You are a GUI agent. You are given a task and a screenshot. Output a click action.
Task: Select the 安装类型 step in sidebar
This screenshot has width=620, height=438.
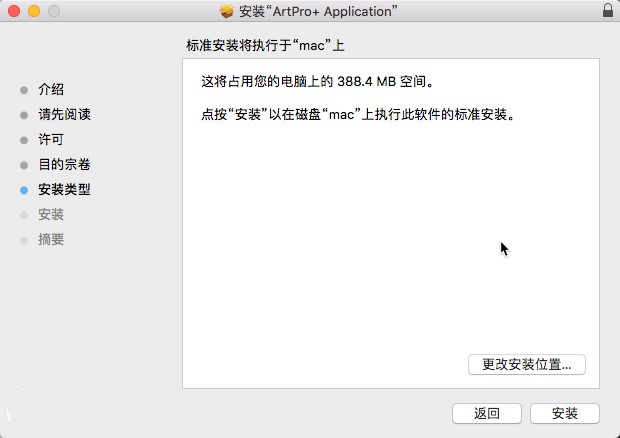64,190
